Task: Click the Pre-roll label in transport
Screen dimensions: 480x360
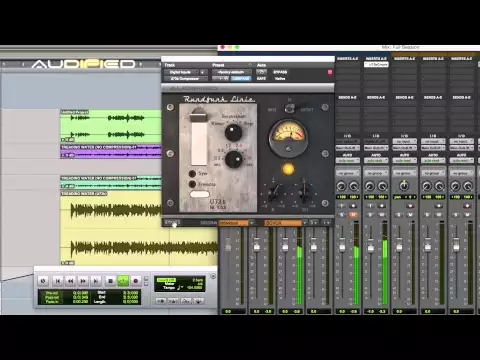Action: [52, 293]
